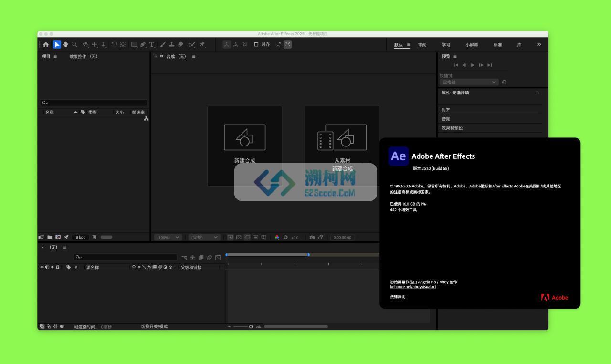This screenshot has width=611, height=364.
Task: Click the 8 bpc color depth button
Action: pyautogui.click(x=80, y=237)
